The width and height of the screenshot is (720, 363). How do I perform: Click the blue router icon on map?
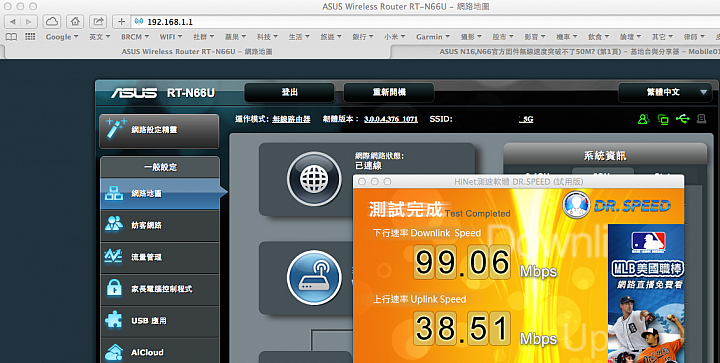click(314, 278)
